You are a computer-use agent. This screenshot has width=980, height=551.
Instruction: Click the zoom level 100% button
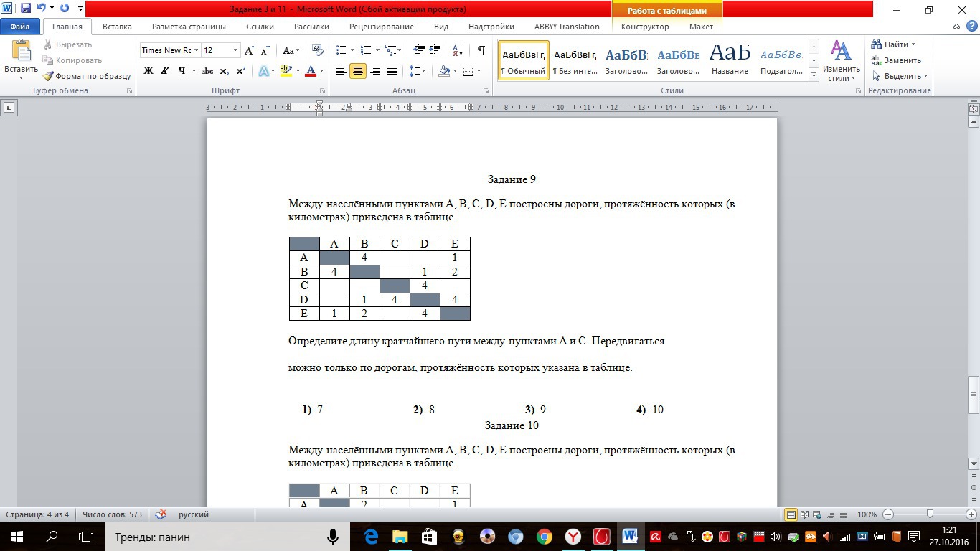867,514
